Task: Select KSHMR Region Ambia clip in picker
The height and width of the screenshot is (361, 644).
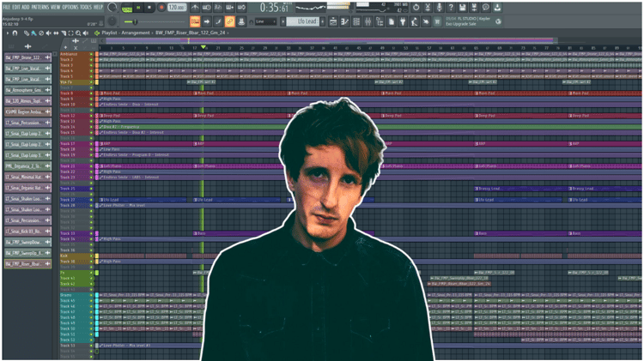Action: [x=27, y=111]
